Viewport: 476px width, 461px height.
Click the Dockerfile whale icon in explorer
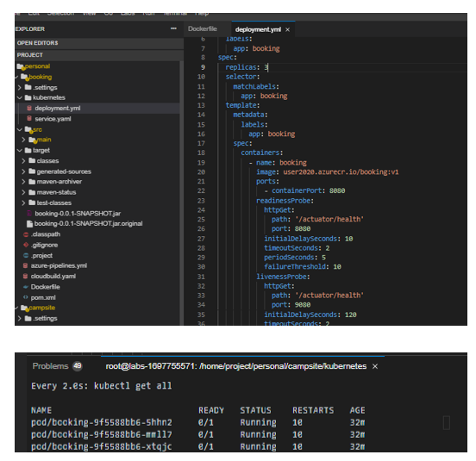(26, 287)
